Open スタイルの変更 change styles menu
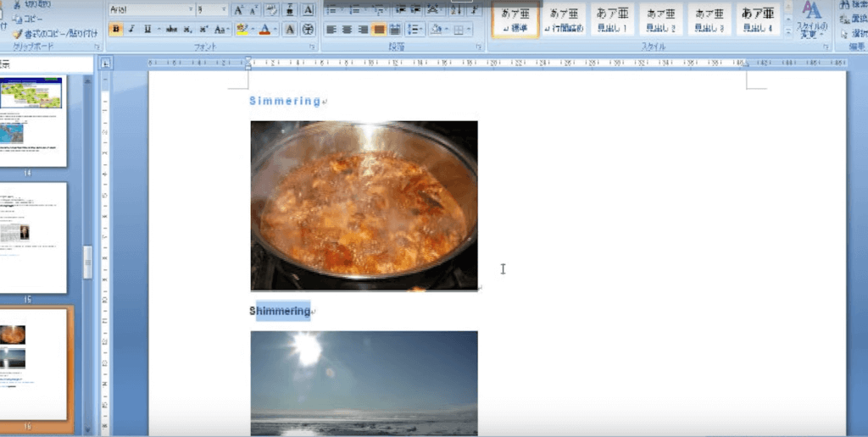The width and height of the screenshot is (868, 437). point(812,20)
